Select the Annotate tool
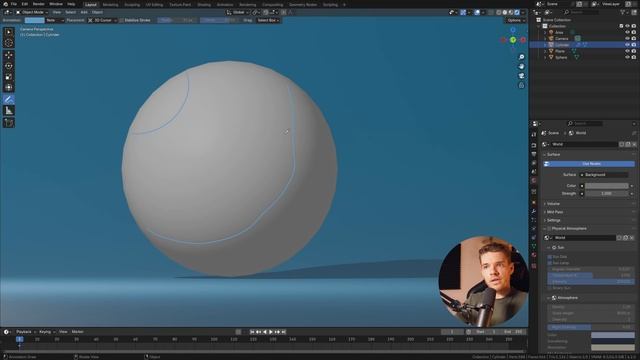This screenshot has height=360, width=640. tap(9, 99)
